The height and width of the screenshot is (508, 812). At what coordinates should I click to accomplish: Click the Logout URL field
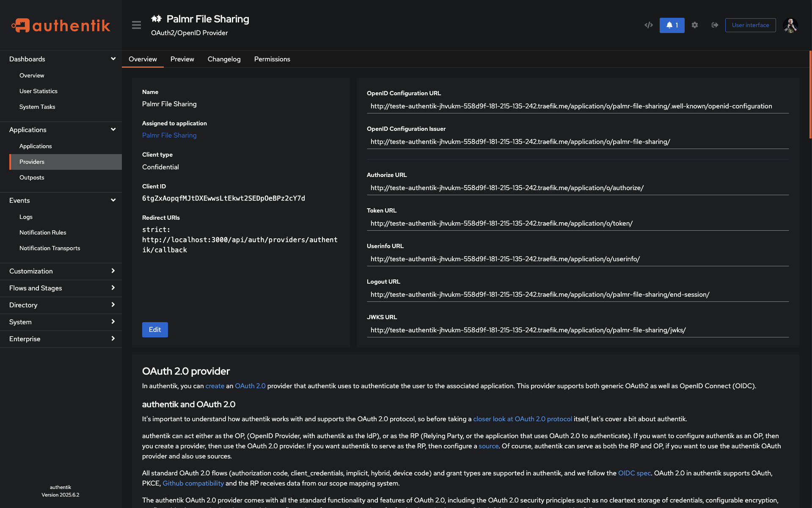[578, 295]
